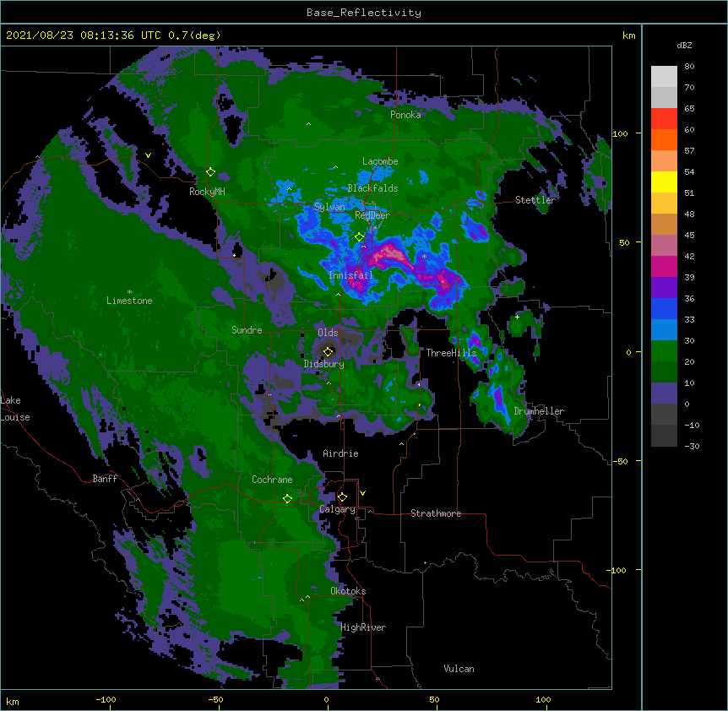The width and height of the screenshot is (728, 711).
Task: Select the RockyMH label
Action: coord(207,192)
